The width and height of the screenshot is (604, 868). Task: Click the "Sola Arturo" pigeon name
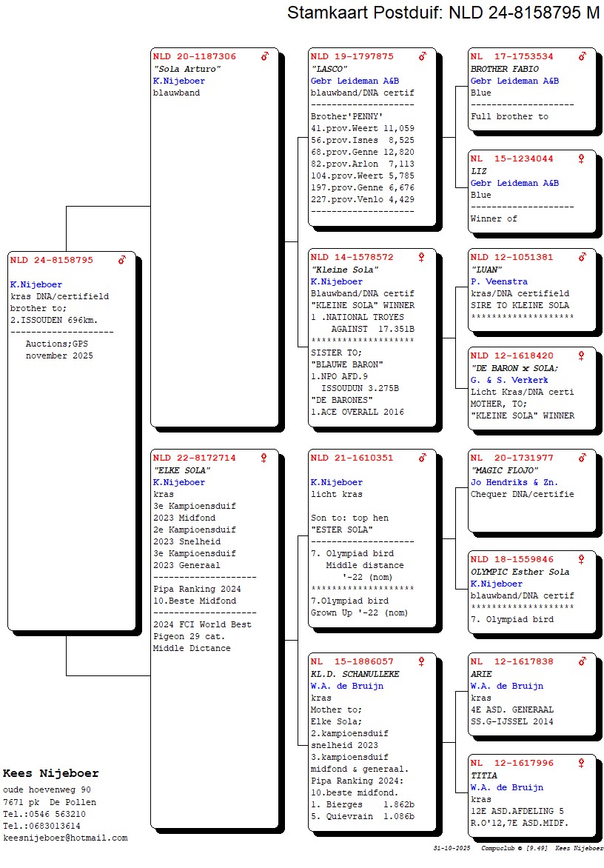point(187,69)
